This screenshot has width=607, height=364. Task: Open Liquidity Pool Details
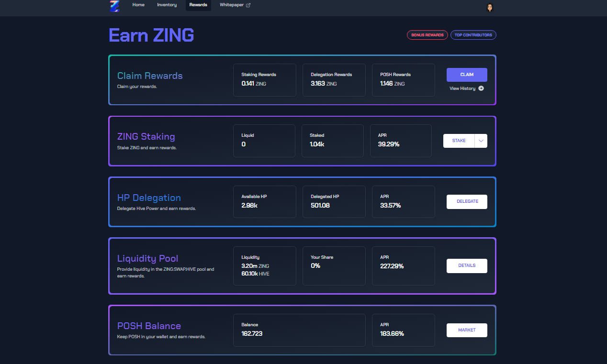tap(467, 265)
